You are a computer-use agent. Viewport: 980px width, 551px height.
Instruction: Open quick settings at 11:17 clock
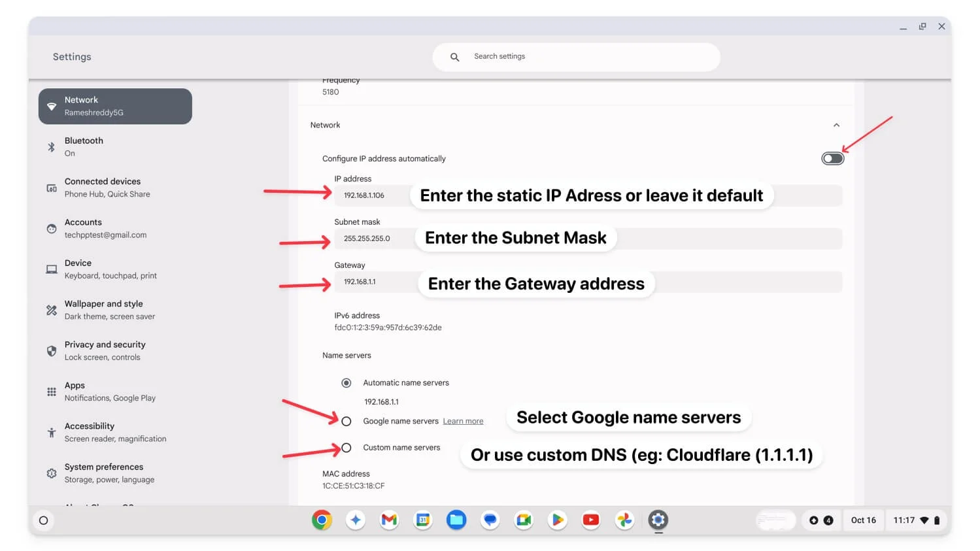pyautogui.click(x=917, y=520)
